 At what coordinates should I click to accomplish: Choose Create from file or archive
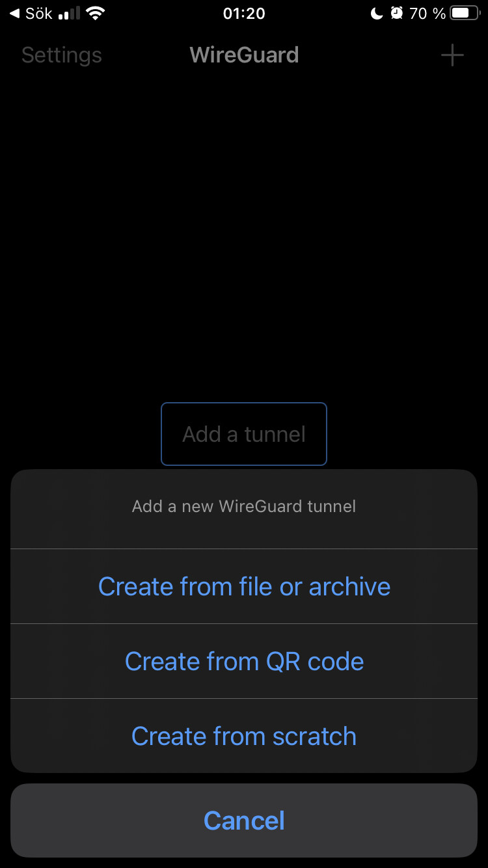point(244,586)
